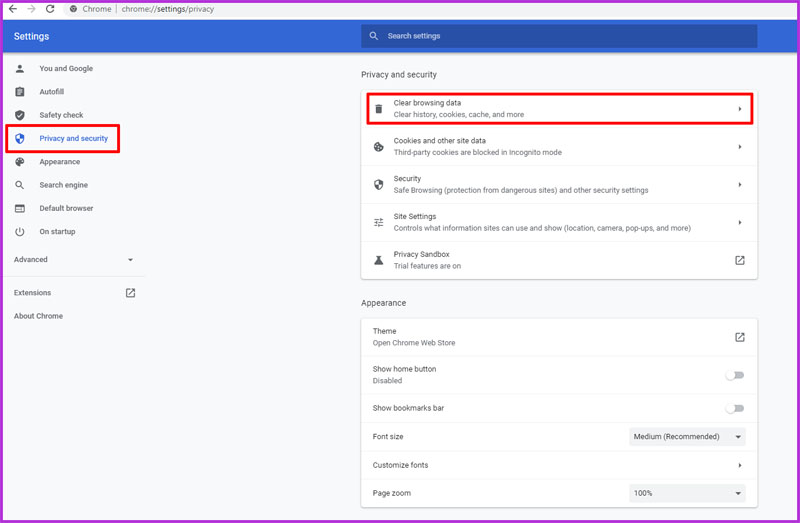Go to Safety check in sidebar
800x523 pixels.
tap(61, 115)
